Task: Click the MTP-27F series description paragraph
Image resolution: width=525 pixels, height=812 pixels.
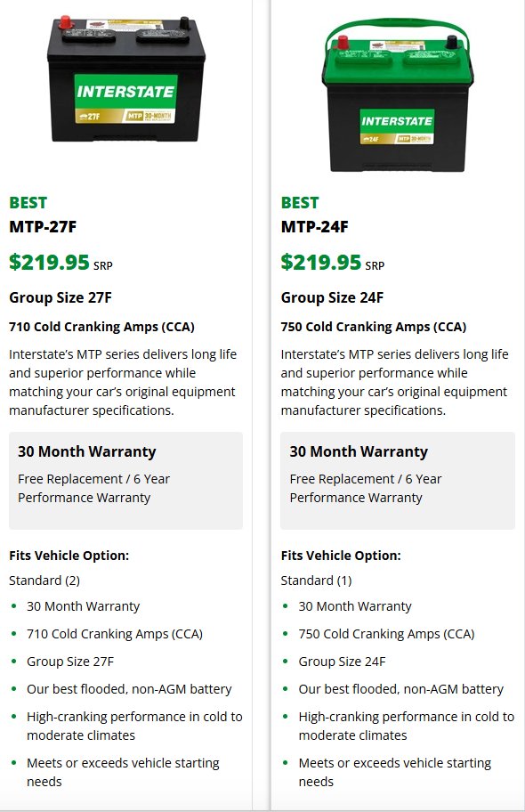Action: pos(123,382)
